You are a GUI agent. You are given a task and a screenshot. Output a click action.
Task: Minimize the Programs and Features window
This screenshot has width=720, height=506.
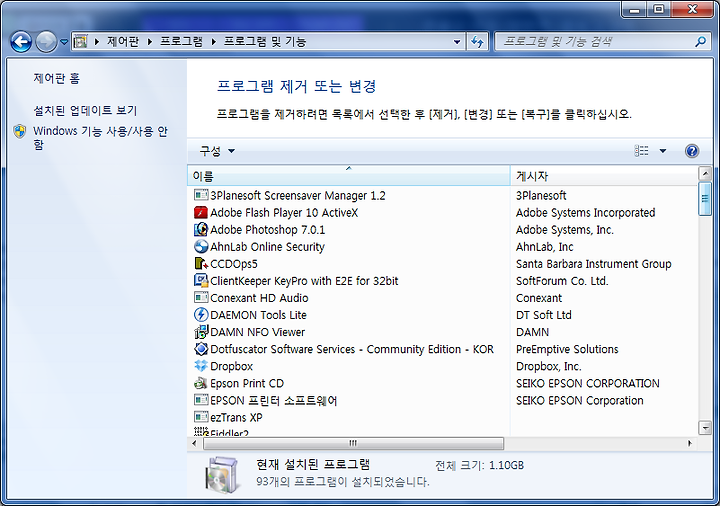click(634, 9)
